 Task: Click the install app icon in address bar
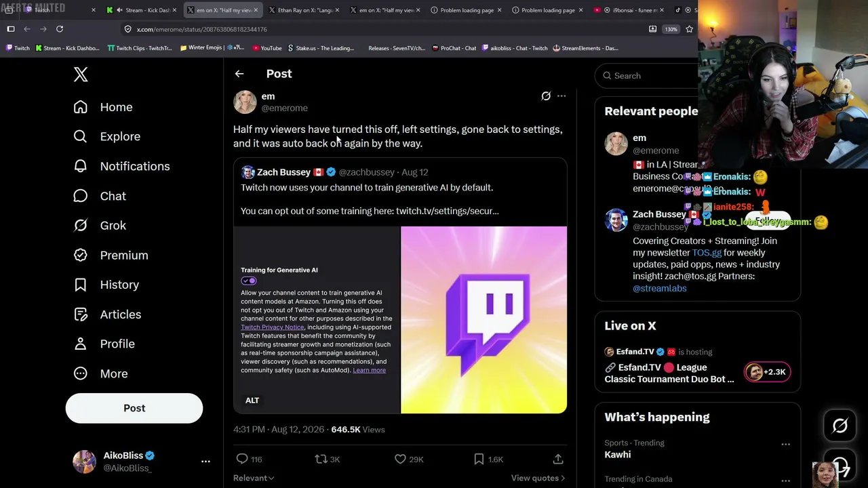pos(652,29)
